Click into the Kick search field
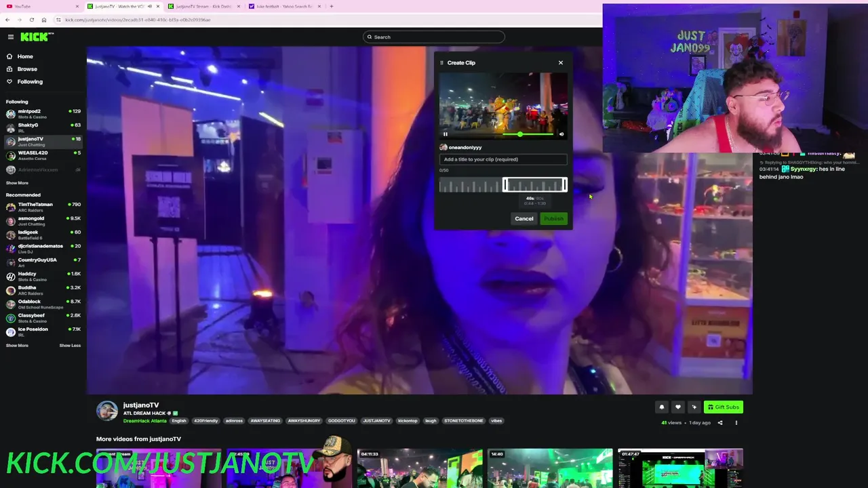868x488 pixels. (434, 37)
